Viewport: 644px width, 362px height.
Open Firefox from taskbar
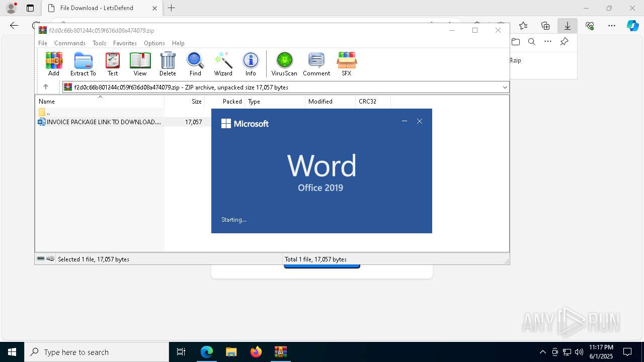256,352
